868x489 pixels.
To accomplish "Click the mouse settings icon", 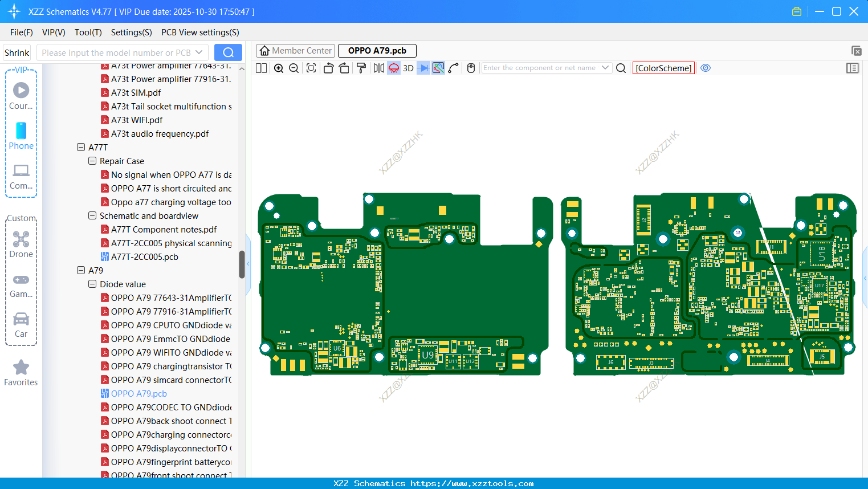I will pyautogui.click(x=471, y=68).
